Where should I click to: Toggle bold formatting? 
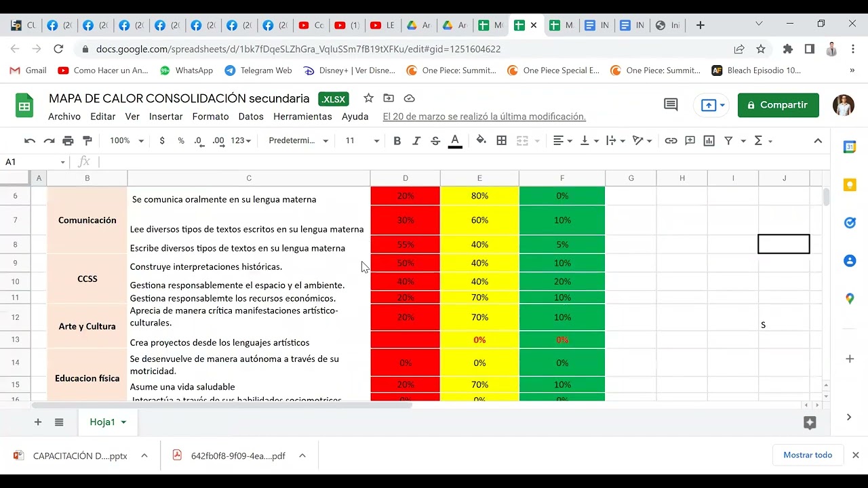point(397,140)
